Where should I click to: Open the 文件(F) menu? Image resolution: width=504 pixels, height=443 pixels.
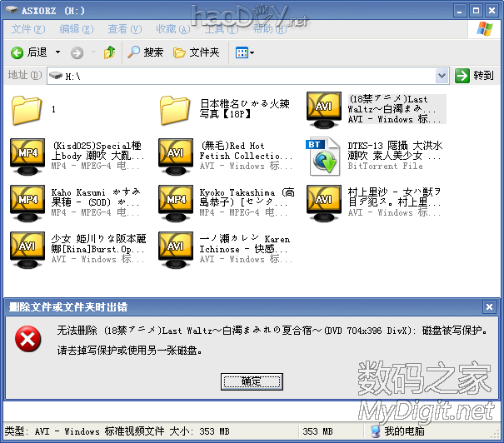click(27, 29)
